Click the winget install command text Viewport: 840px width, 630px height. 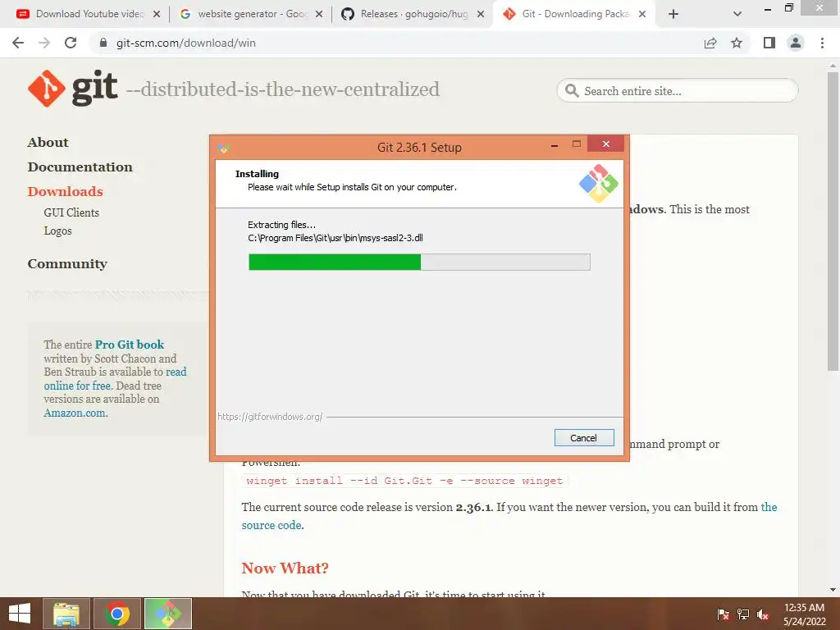coord(404,481)
